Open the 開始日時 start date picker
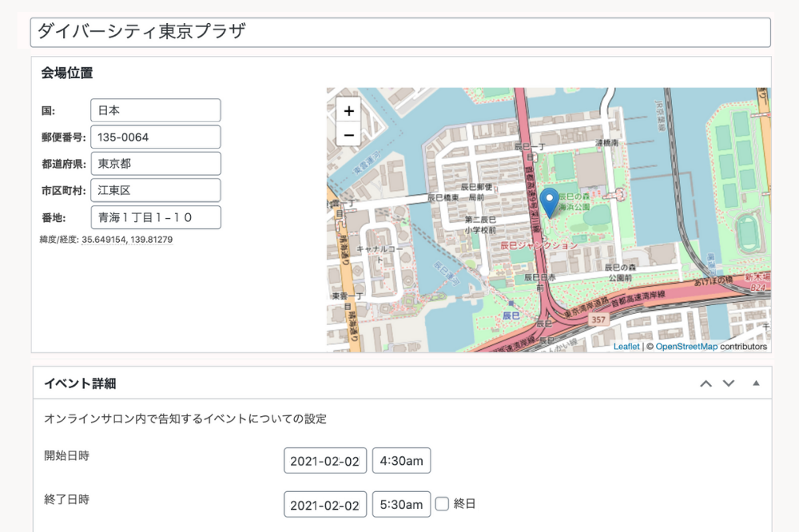 325,461
